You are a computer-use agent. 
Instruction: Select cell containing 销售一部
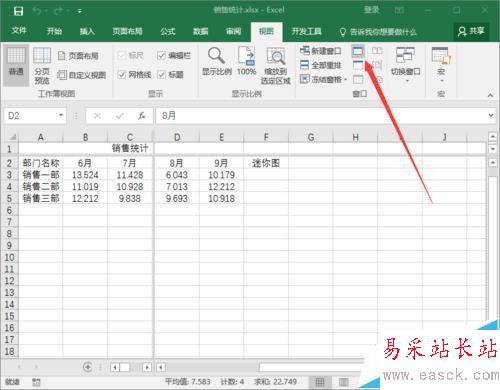(x=41, y=175)
